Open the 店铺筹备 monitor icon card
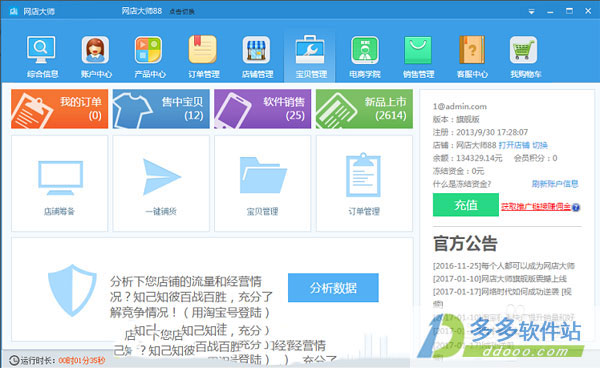Image resolution: width=600 pixels, height=368 pixels. coord(59,183)
